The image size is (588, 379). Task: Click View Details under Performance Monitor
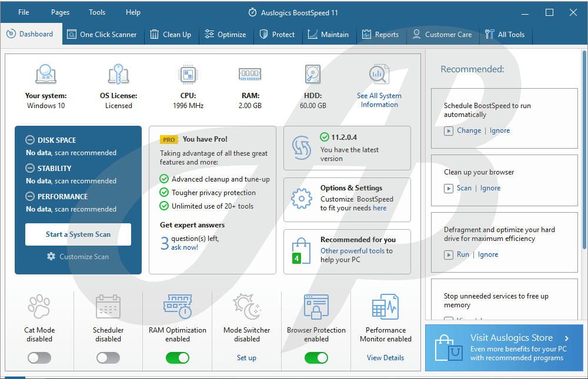tap(386, 358)
